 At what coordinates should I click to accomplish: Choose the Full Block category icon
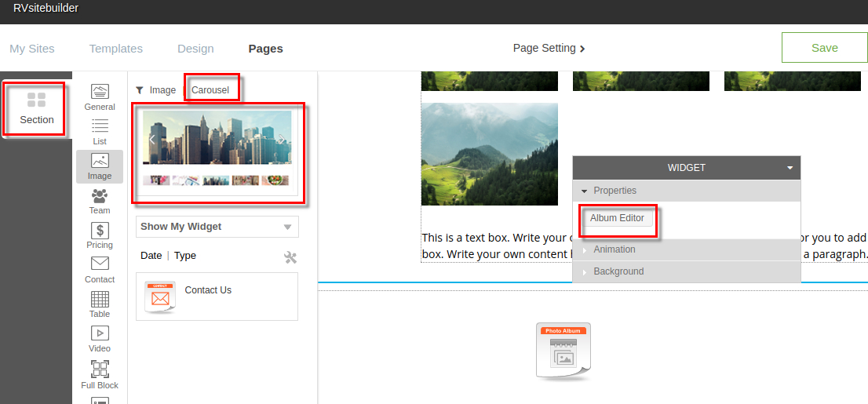click(100, 369)
